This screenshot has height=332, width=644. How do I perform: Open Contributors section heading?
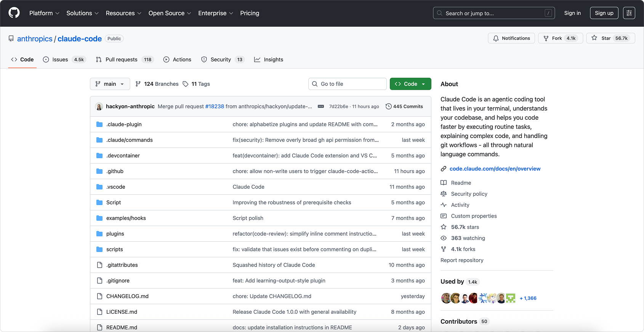click(459, 321)
